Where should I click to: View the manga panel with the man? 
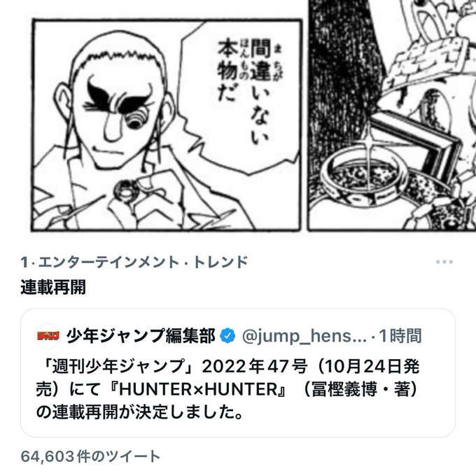pyautogui.click(x=167, y=125)
